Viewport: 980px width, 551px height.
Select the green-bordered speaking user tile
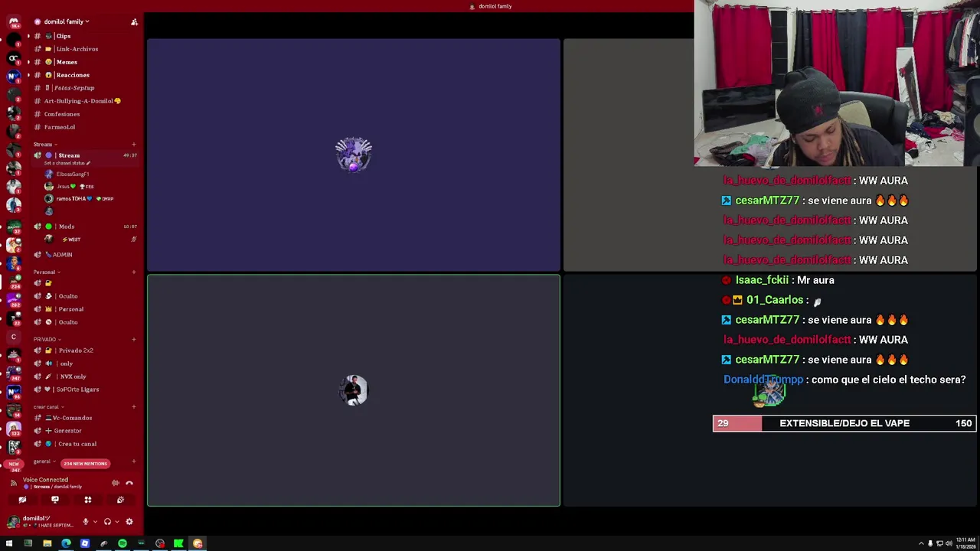[x=354, y=390]
